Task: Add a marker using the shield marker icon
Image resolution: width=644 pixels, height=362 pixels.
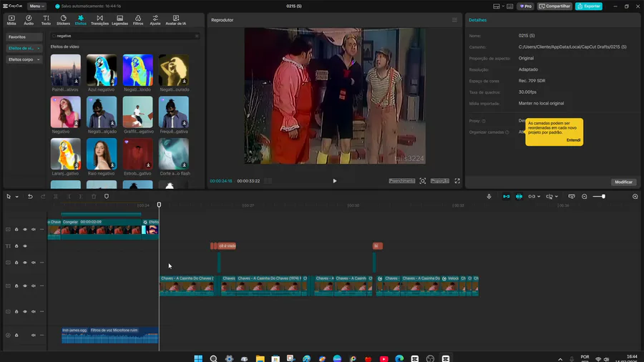Action: 107,196
